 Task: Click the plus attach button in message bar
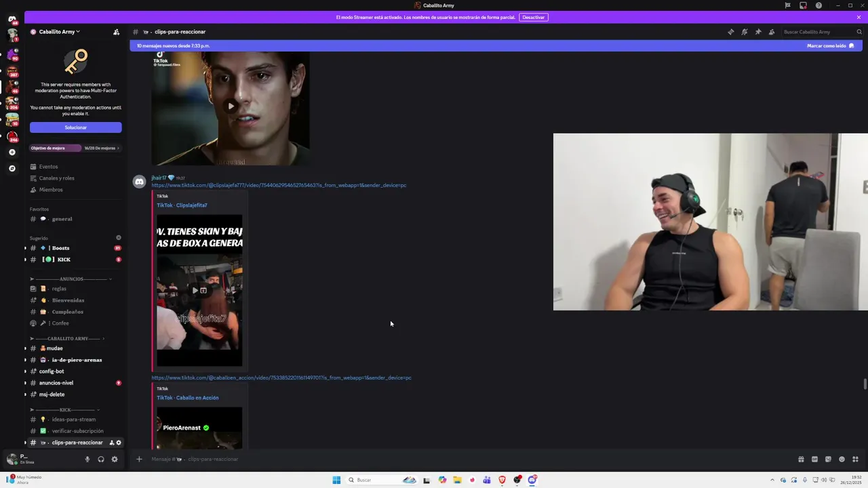point(139,459)
